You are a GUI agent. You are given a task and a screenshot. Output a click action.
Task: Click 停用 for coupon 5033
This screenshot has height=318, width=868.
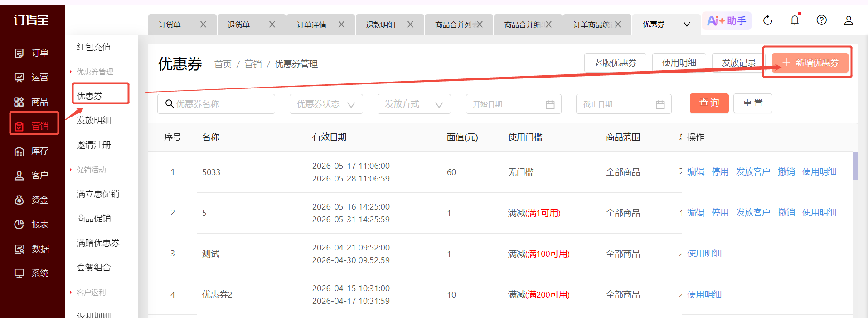[720, 171]
